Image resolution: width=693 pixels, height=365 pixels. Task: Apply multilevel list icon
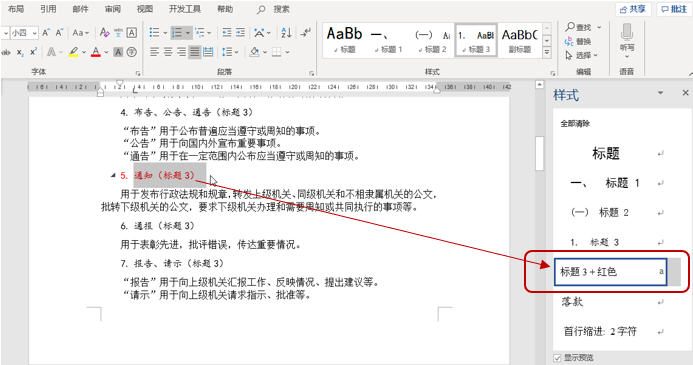coord(200,32)
